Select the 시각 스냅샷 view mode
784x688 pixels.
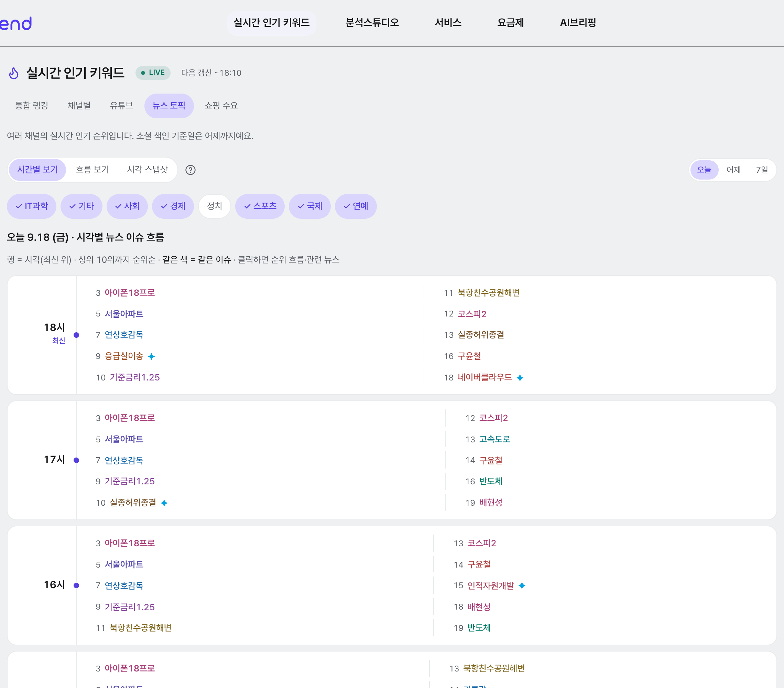coord(148,170)
